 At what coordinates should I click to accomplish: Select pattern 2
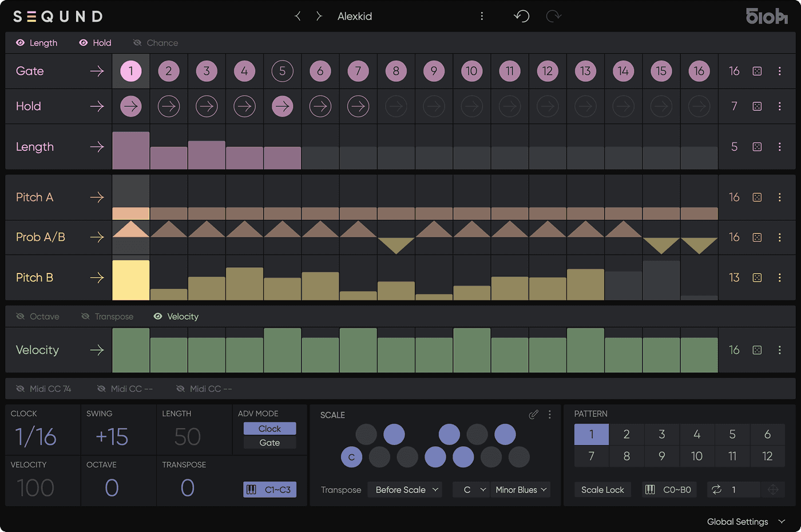[626, 434]
